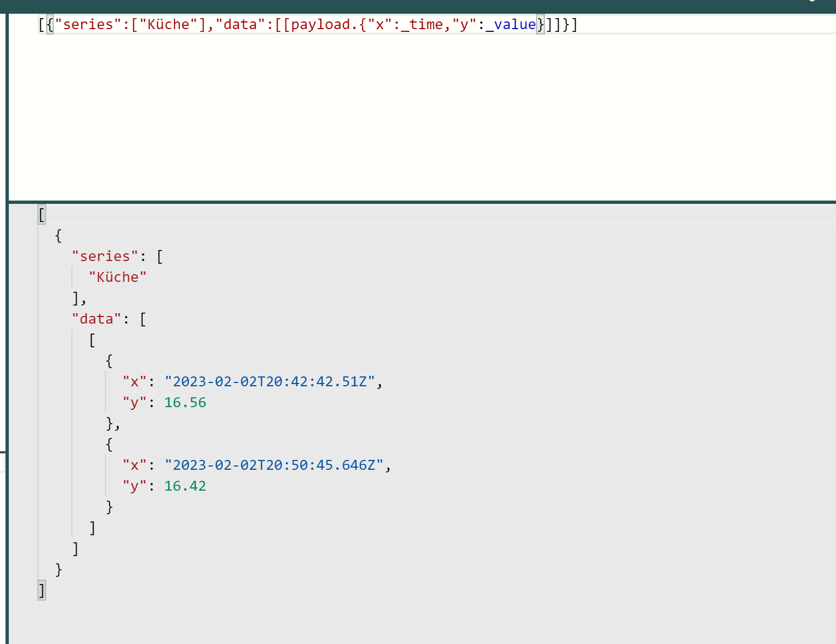Click the opening bracket of the result

point(42,214)
